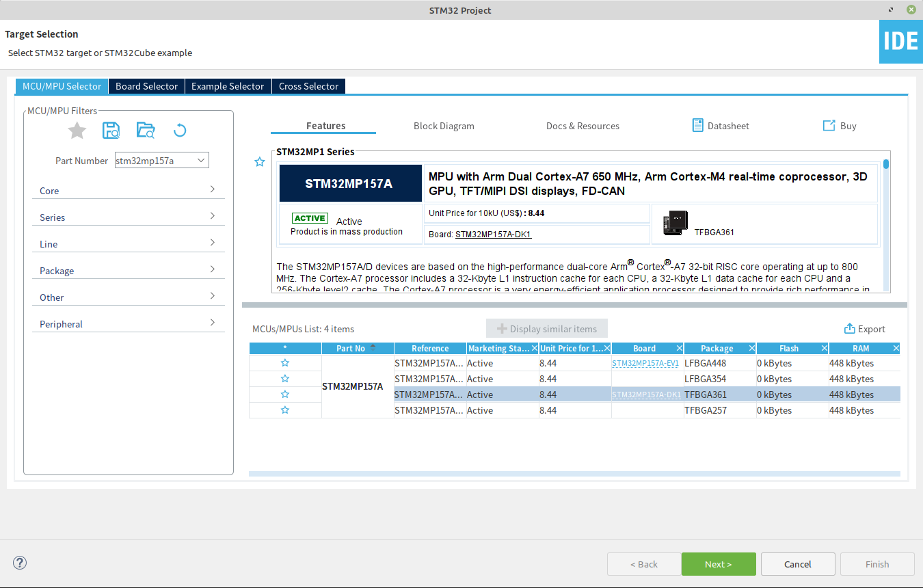Open STM32MP157A-DK1 board link in list
Screen dimensions: 923x588
646,395
